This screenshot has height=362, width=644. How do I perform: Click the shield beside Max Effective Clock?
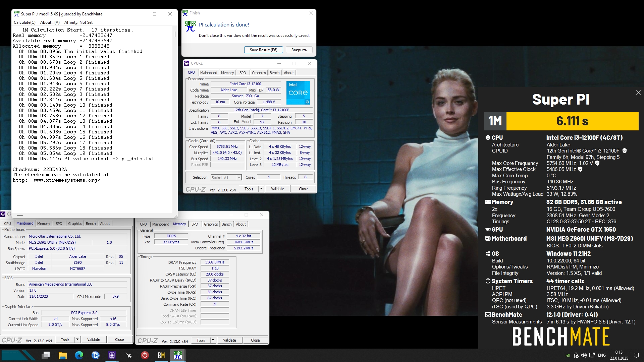[x=580, y=169]
